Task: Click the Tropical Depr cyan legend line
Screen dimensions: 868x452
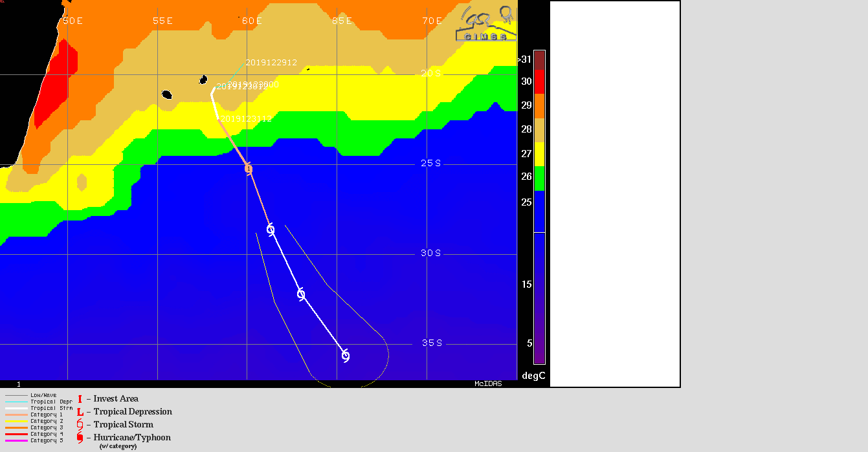Action: [x=17, y=402]
